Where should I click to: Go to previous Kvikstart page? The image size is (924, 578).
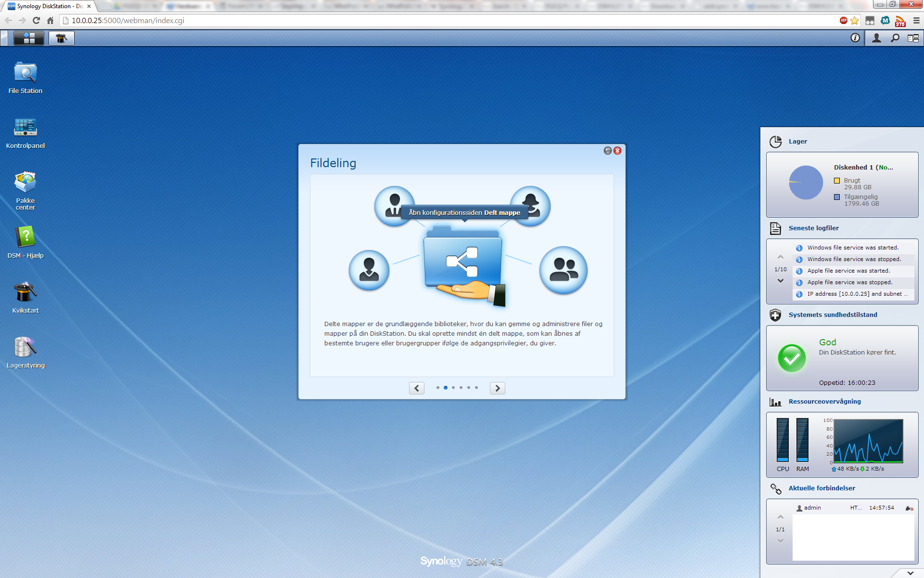point(417,388)
